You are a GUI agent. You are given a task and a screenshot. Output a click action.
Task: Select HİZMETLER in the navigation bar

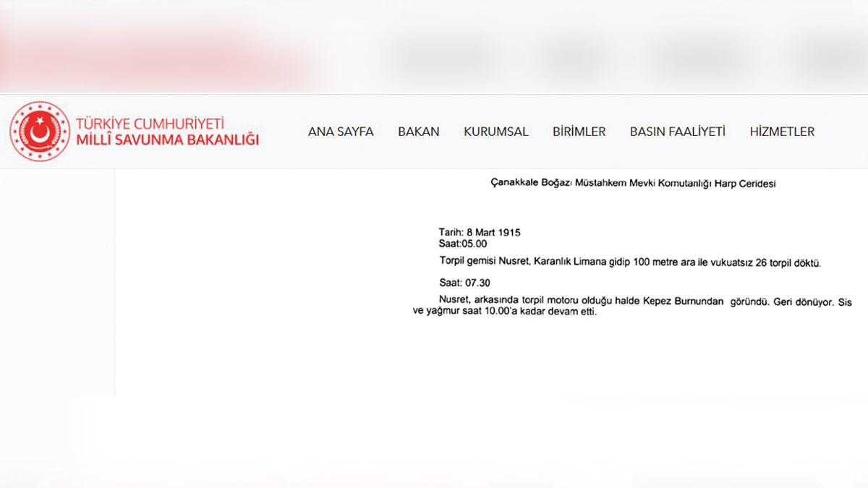click(x=782, y=132)
